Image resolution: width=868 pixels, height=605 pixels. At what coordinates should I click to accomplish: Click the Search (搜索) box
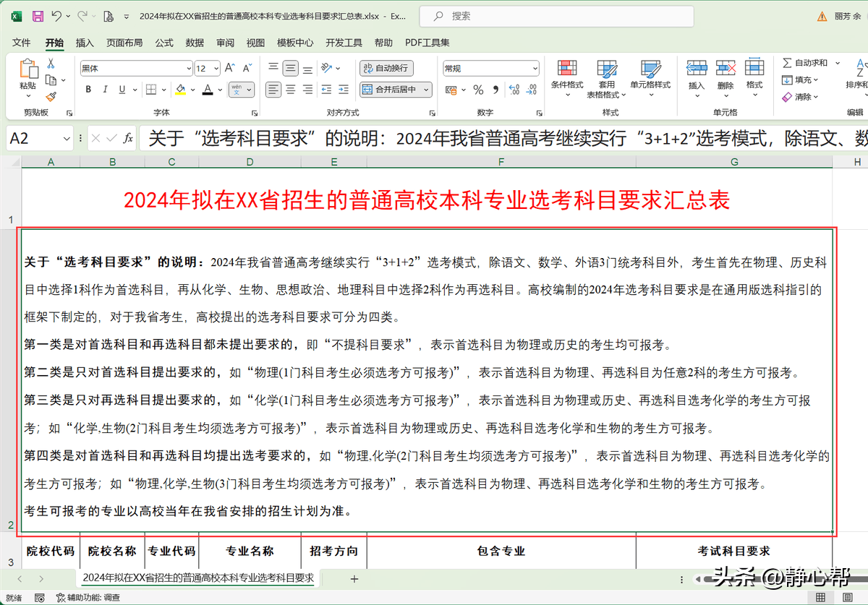(556, 16)
